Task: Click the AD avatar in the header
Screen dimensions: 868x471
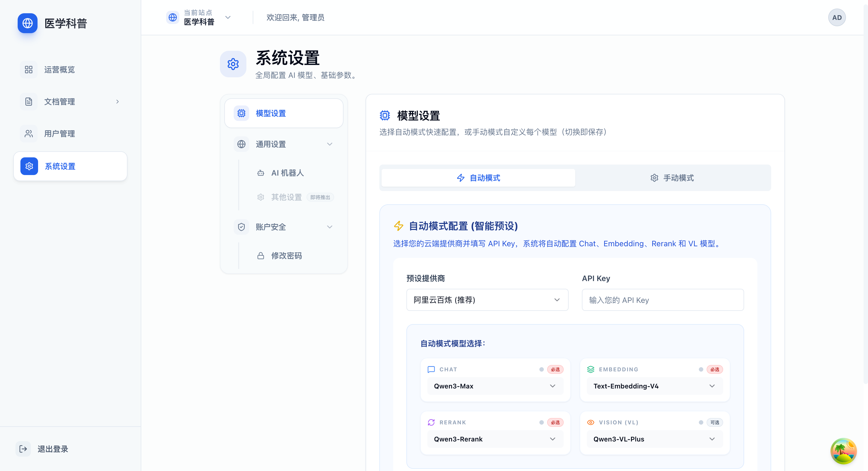Action: tap(837, 17)
